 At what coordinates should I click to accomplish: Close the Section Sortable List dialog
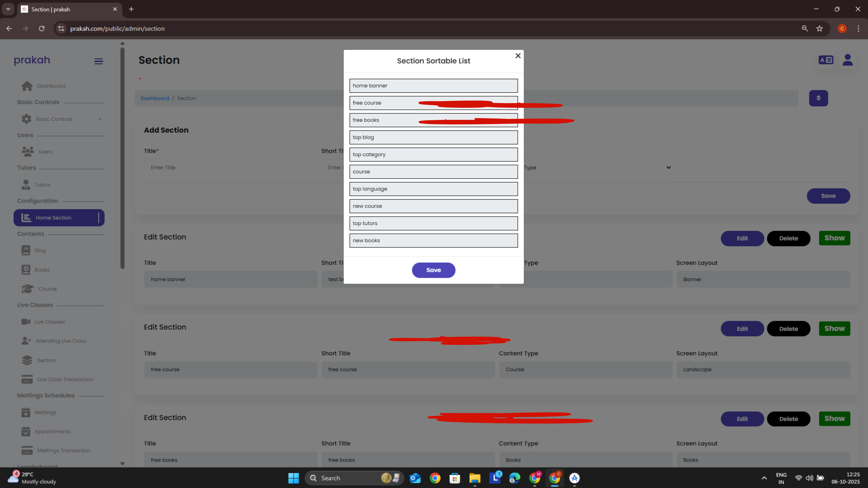pyautogui.click(x=518, y=56)
